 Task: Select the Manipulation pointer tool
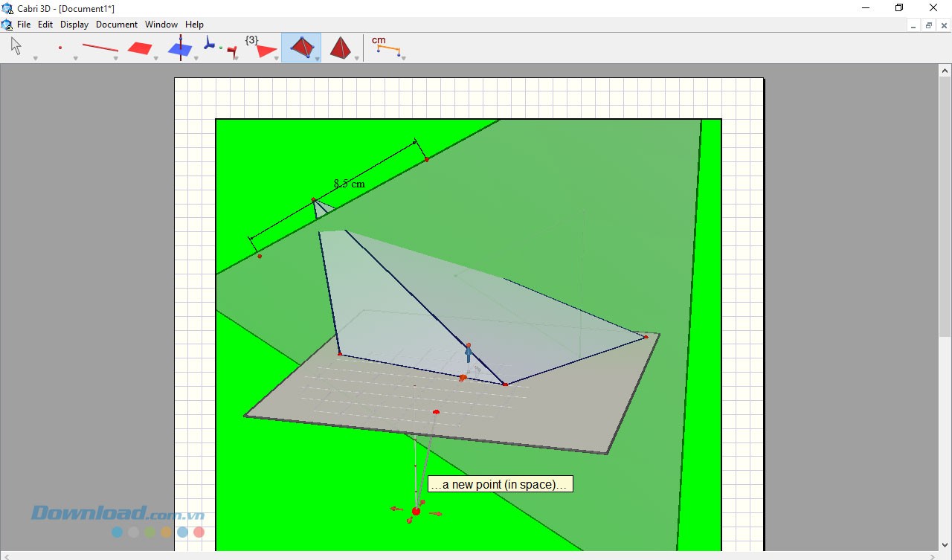coord(16,48)
